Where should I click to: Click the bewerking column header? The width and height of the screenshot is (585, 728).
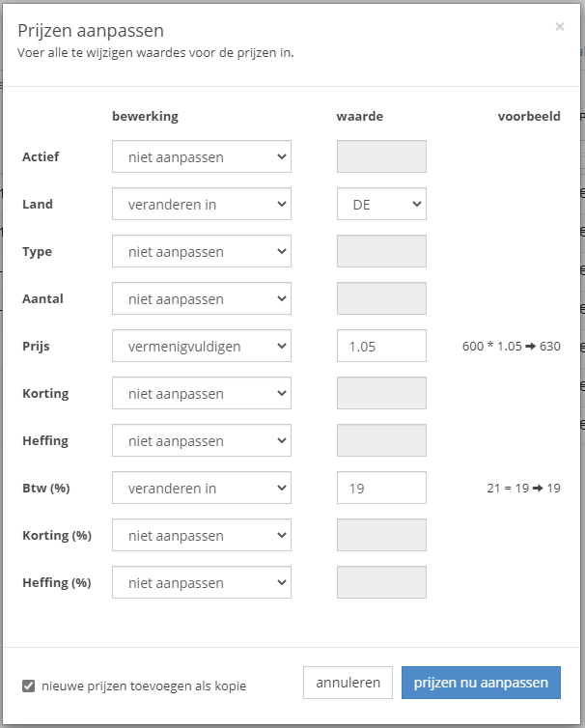[x=146, y=116]
